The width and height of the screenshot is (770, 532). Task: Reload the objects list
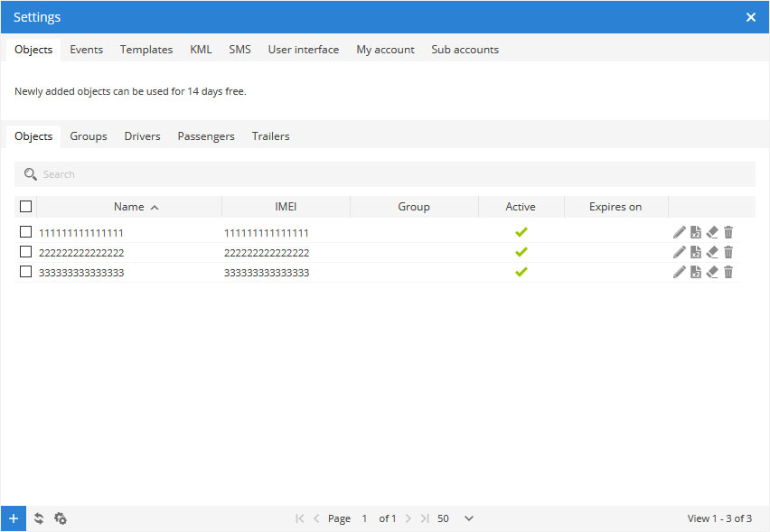coord(39,518)
